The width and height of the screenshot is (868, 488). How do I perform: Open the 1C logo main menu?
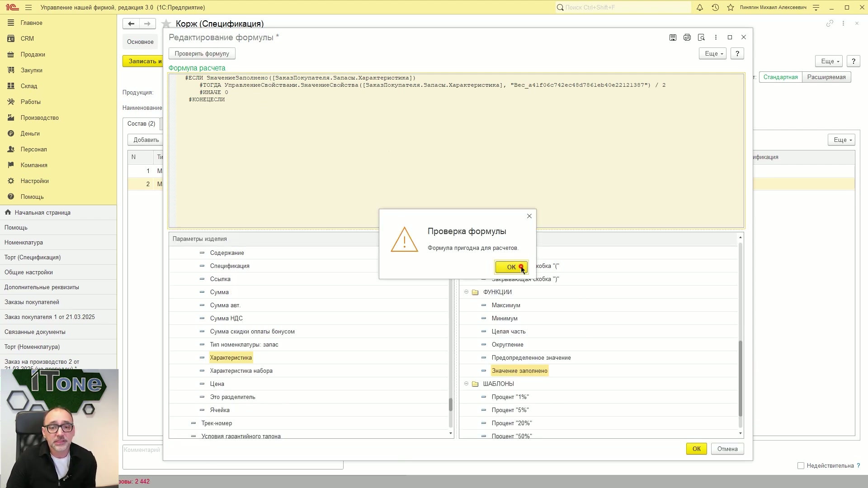12,7
